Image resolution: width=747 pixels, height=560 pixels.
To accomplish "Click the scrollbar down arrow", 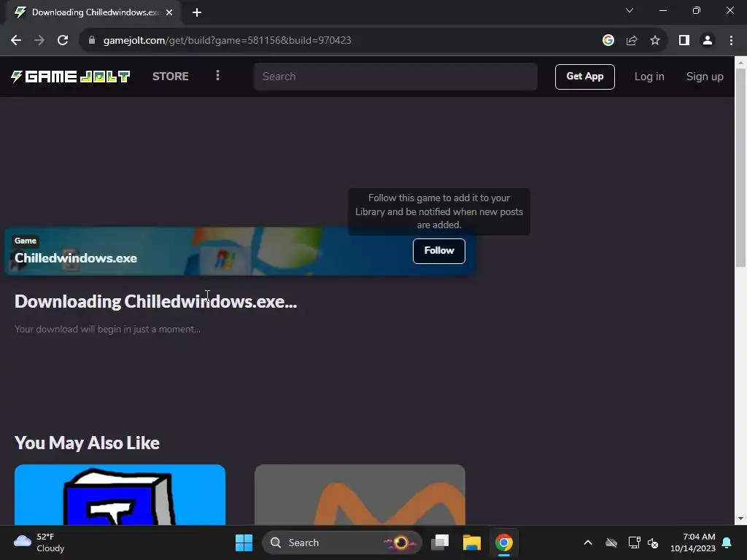I will (x=741, y=518).
